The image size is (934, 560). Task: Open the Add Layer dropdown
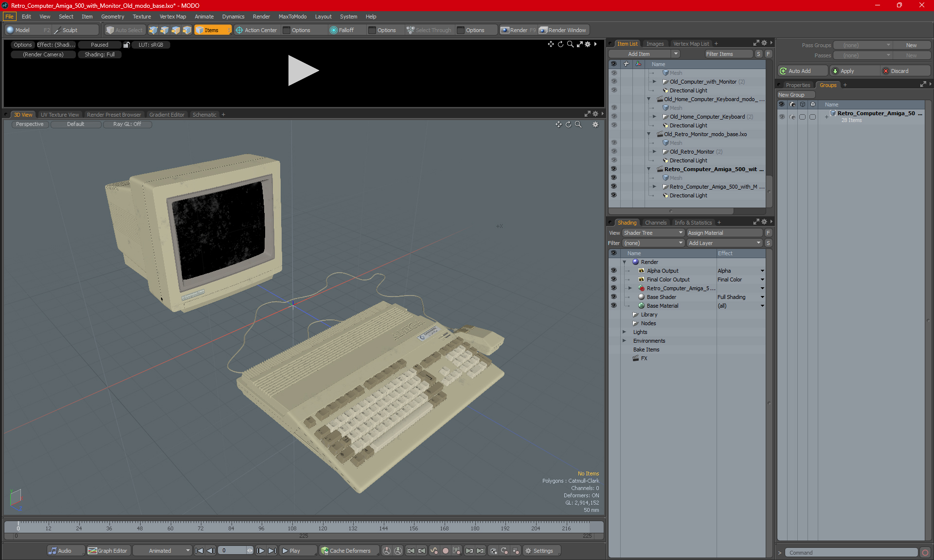[724, 243]
